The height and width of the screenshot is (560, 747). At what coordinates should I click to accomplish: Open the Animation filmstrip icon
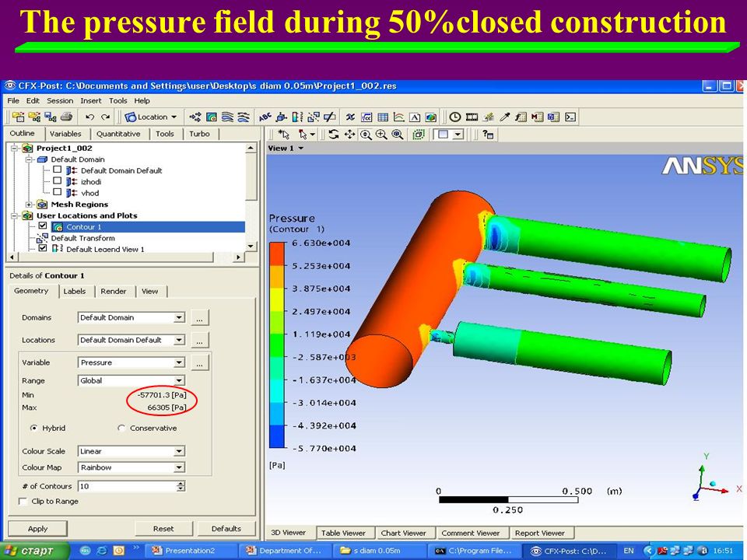pos(472,117)
